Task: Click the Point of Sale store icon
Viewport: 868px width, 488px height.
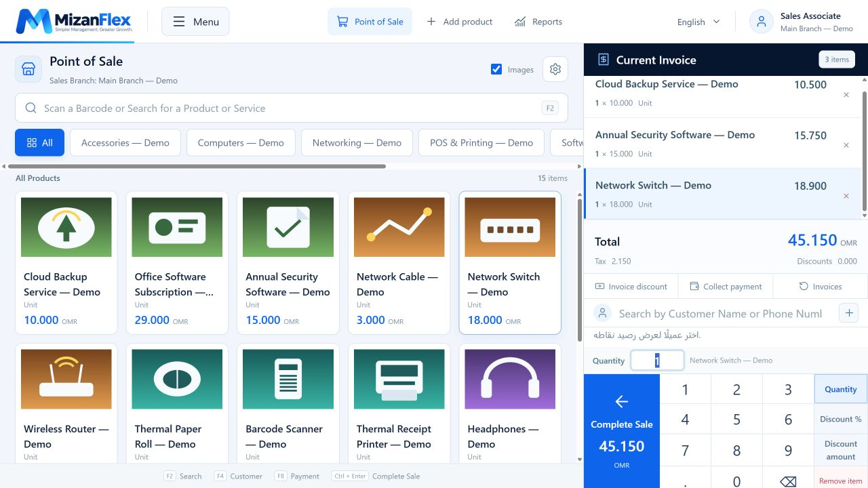Action: point(28,69)
